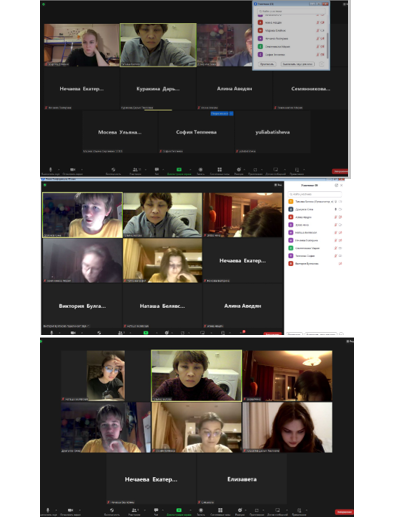Open the Security shield in the top Zoom toolbar

click(x=113, y=169)
